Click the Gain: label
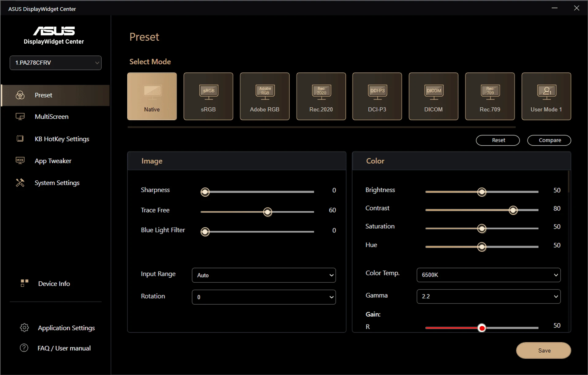 click(x=373, y=314)
